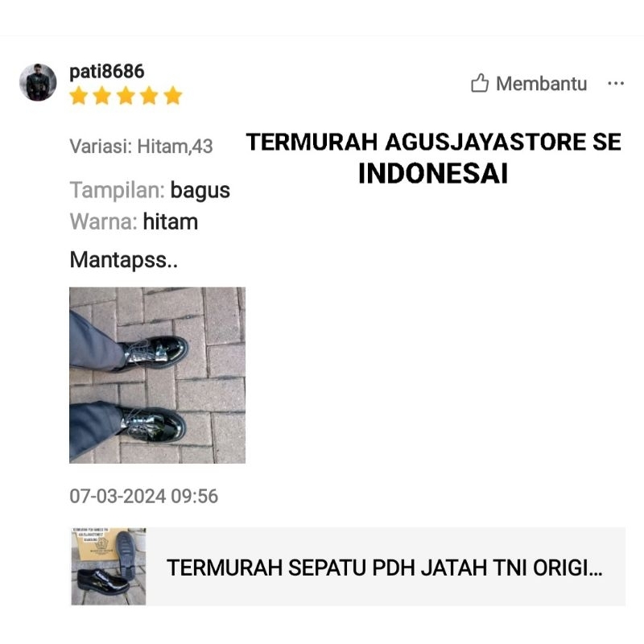
Task: Click the thumbs-up Membantu icon
Action: pos(479,83)
